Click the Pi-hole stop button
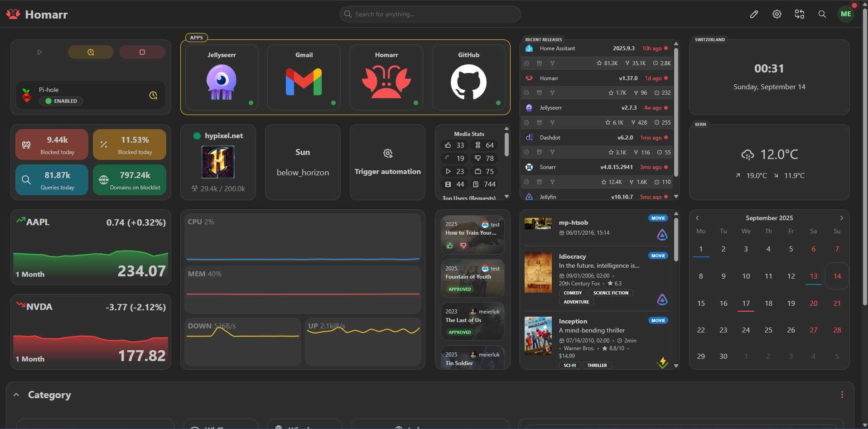Screen dimensions: 868x429 coord(142,52)
